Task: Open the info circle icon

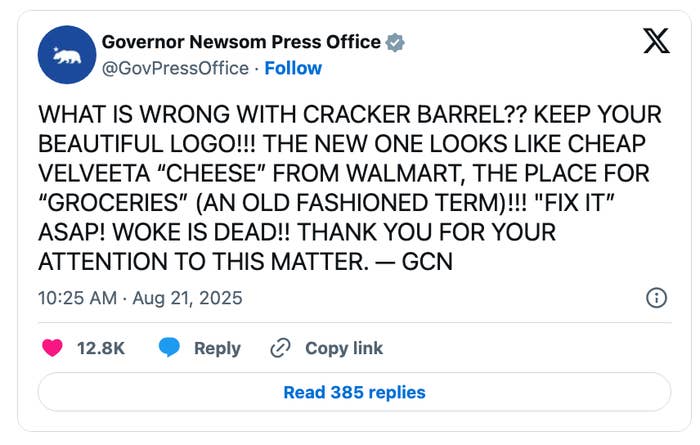Action: [x=657, y=298]
